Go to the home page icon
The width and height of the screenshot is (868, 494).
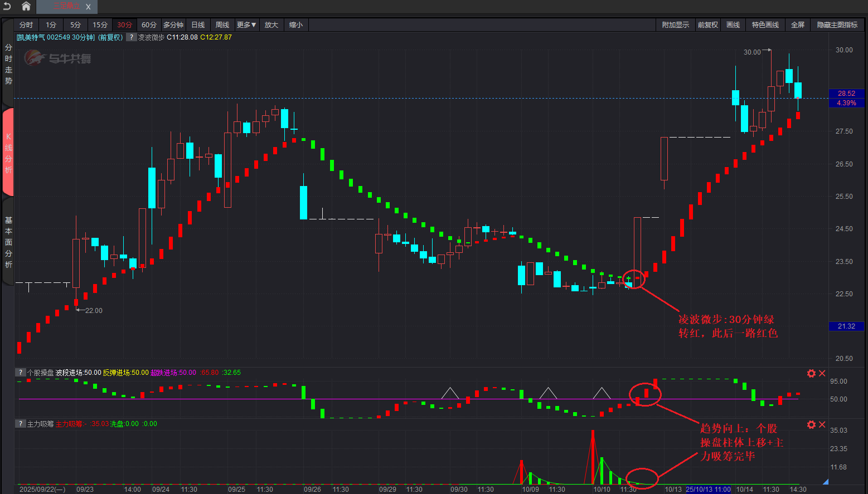coord(26,6)
